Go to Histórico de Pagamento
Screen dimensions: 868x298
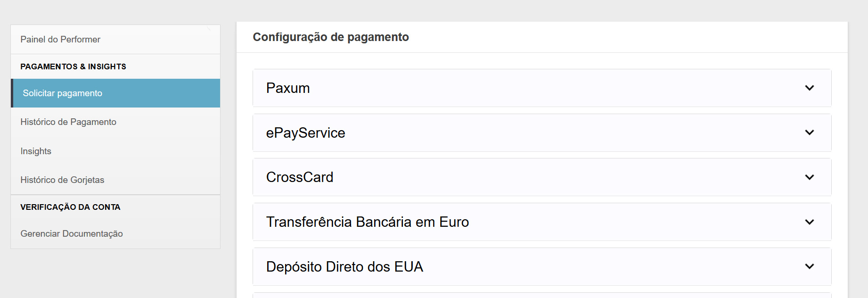click(x=68, y=122)
